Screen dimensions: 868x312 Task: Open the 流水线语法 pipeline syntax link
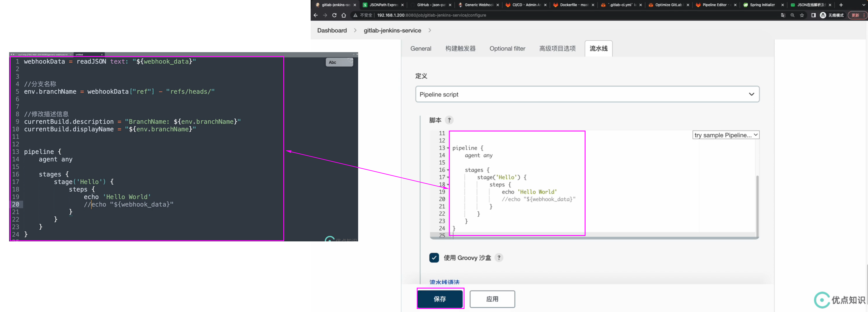pyautogui.click(x=444, y=282)
